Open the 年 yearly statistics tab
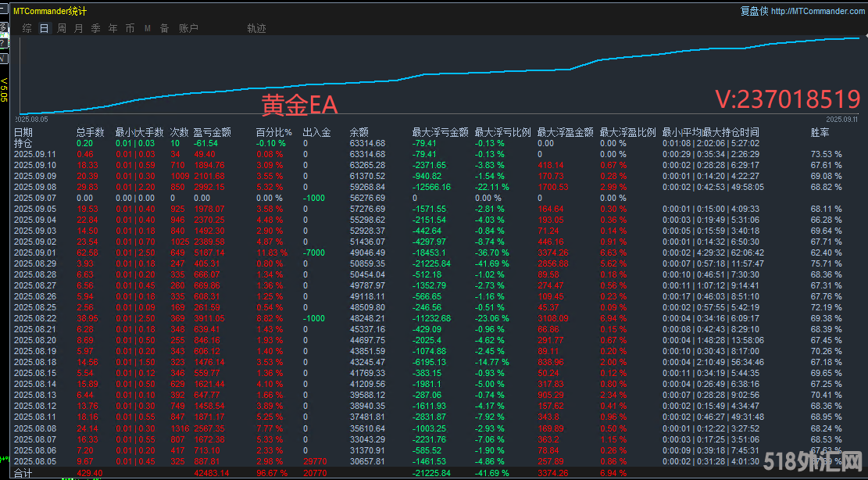This screenshot has height=480, width=868. coord(113,28)
